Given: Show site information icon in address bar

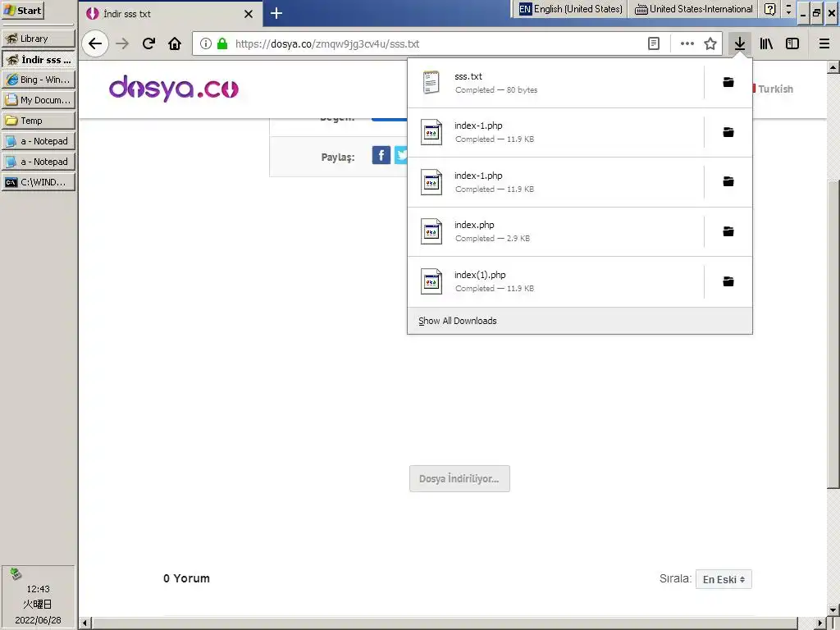Looking at the screenshot, I should 206,44.
